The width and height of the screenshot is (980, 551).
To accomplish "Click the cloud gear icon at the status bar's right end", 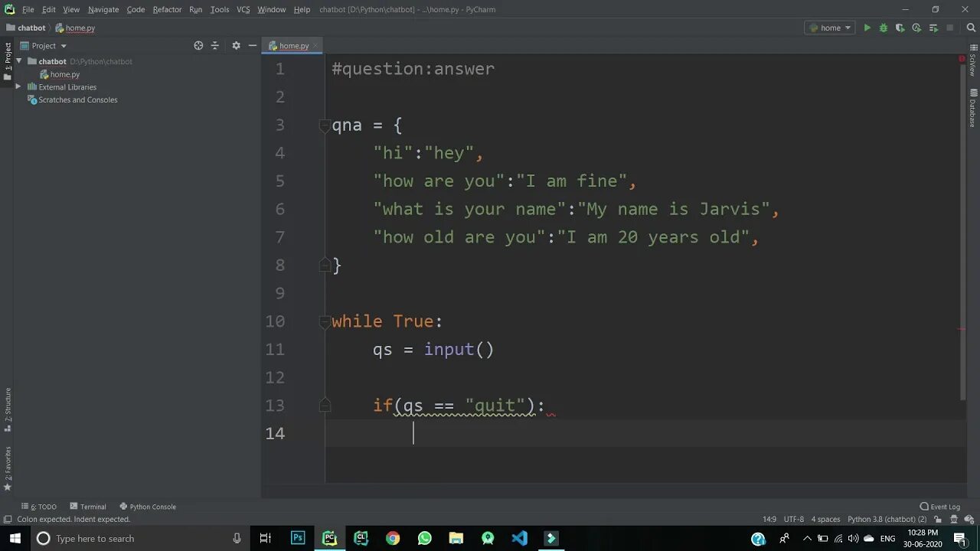I will [x=969, y=519].
